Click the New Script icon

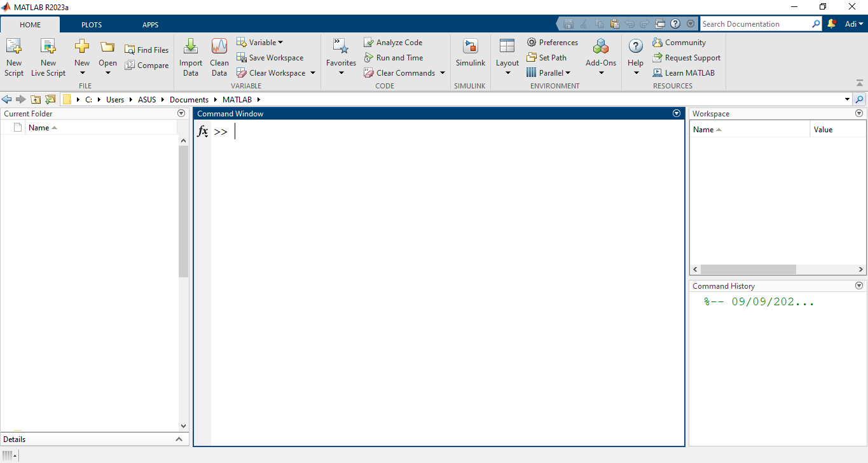pos(13,47)
